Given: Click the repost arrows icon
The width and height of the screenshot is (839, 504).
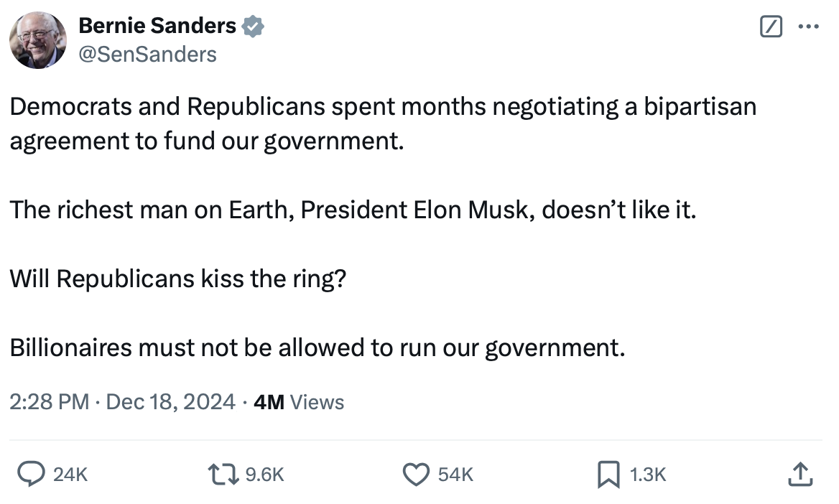Looking at the screenshot, I should (223, 473).
